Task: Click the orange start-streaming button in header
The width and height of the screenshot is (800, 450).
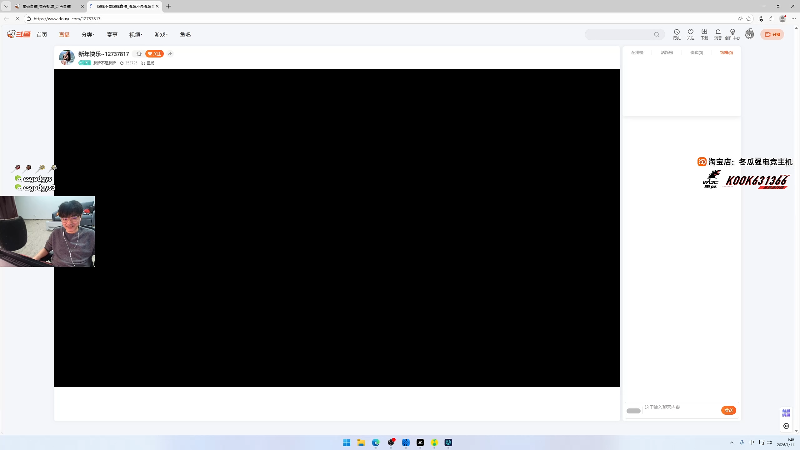Action: pos(772,34)
